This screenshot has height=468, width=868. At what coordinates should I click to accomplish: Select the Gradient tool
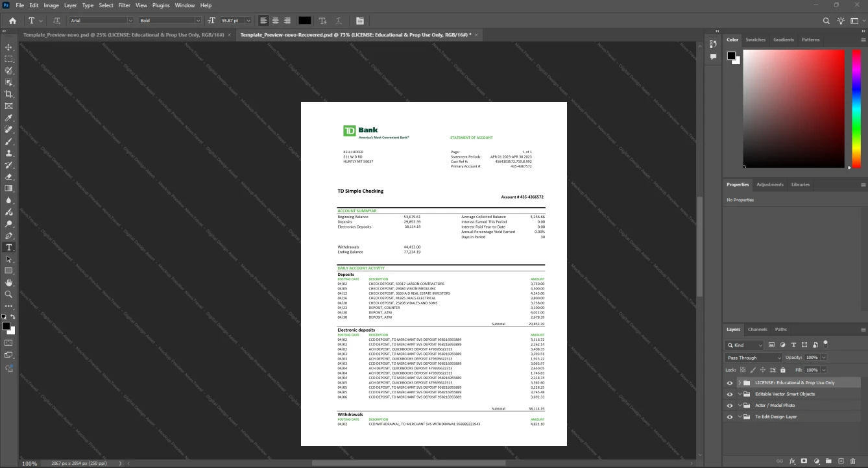8,188
